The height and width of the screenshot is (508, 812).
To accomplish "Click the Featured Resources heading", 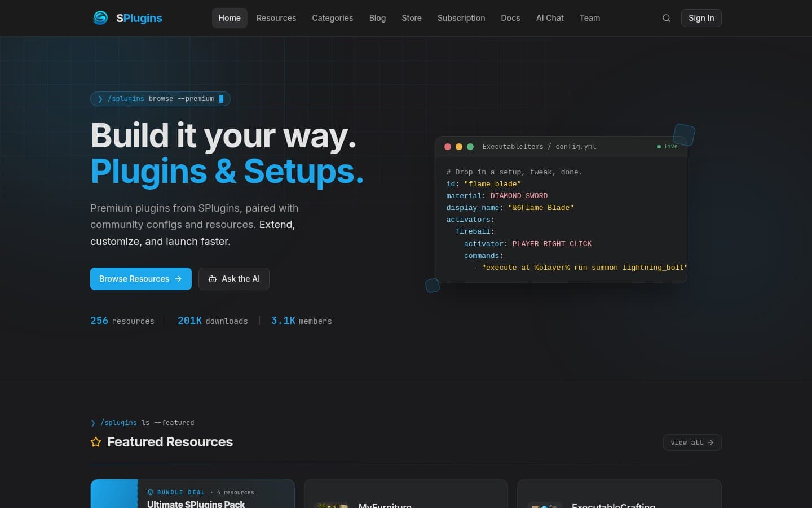I will pos(170,442).
